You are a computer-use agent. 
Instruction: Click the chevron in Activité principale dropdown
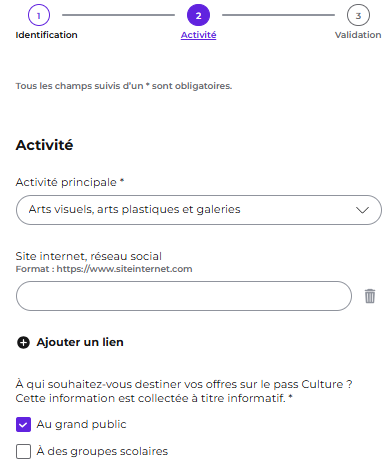(x=362, y=210)
